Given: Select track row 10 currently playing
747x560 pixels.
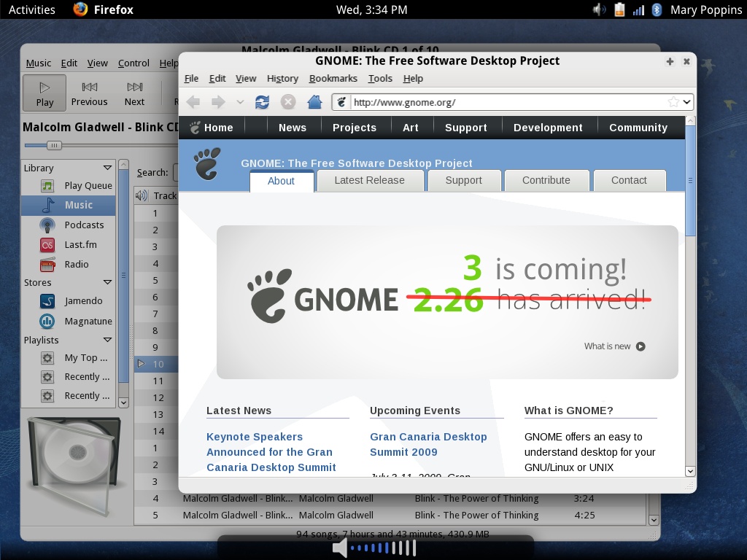Looking at the screenshot, I should [156, 365].
